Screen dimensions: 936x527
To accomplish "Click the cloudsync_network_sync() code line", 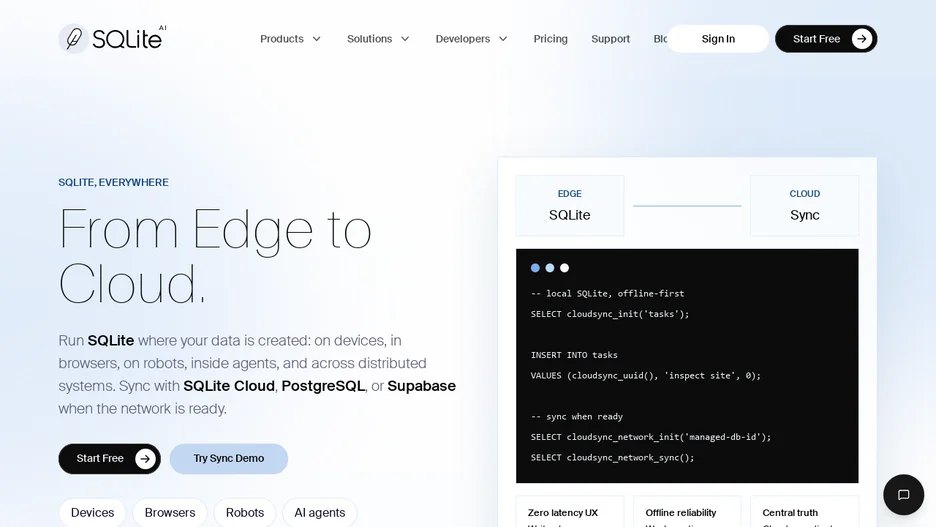I will tap(612, 458).
